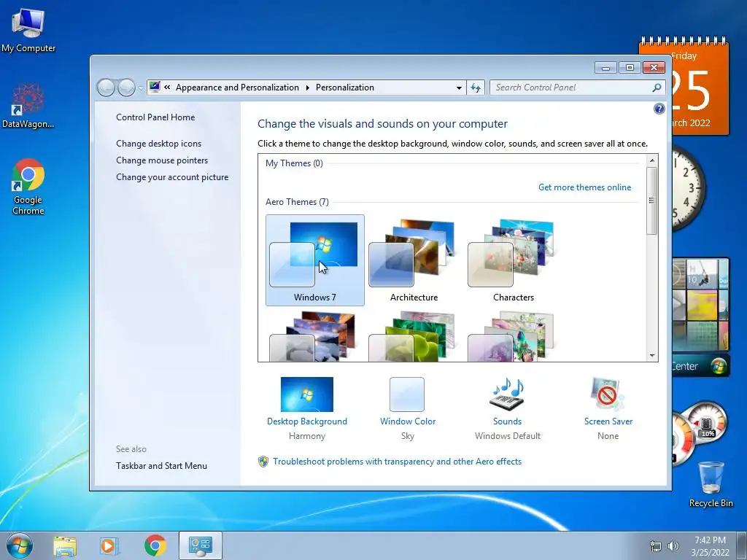Click the picture slideshow gadget on desktop

click(x=700, y=304)
